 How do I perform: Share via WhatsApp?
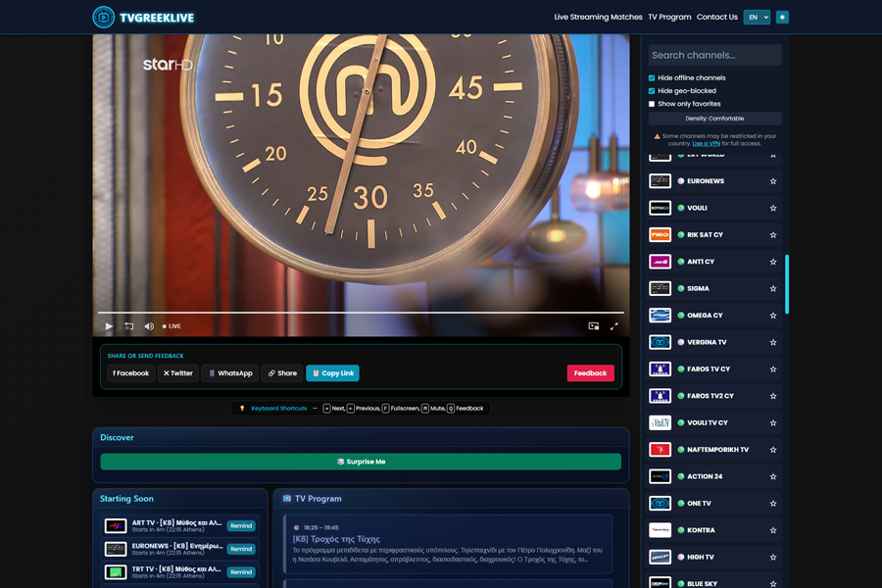click(x=230, y=373)
